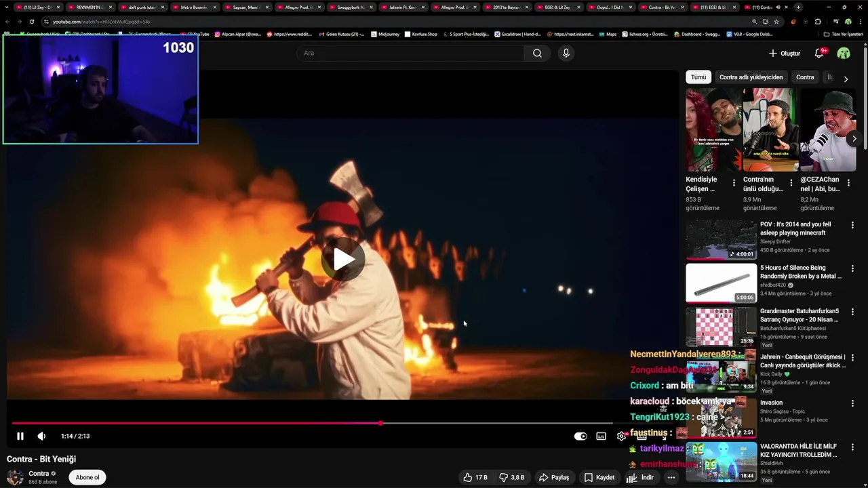This screenshot has width=868, height=488.
Task: Open the Contra channel avatar
Action: tap(15, 477)
